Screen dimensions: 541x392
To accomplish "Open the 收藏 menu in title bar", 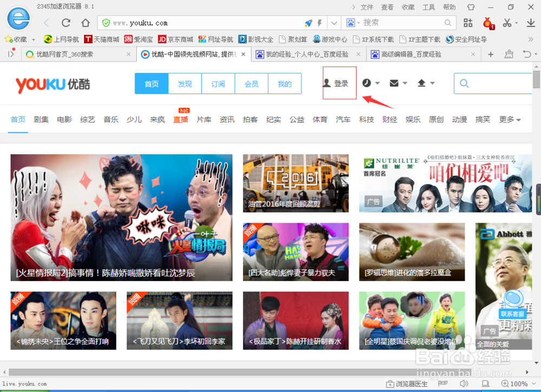I will point(408,7).
